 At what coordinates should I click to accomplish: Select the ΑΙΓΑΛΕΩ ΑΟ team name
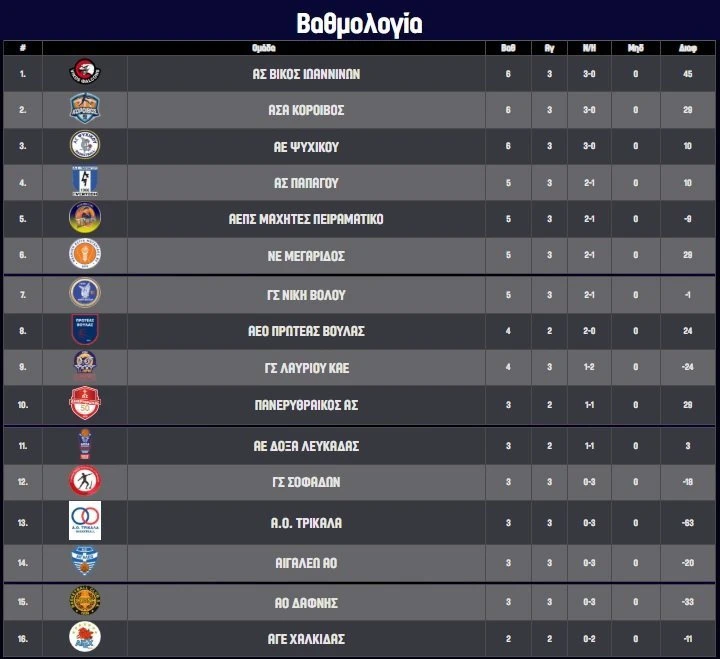click(x=307, y=564)
